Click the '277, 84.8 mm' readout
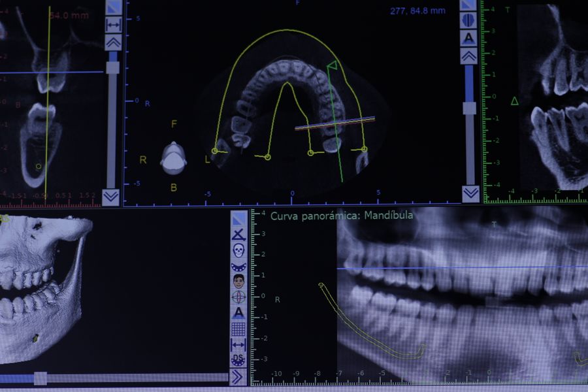 click(417, 11)
